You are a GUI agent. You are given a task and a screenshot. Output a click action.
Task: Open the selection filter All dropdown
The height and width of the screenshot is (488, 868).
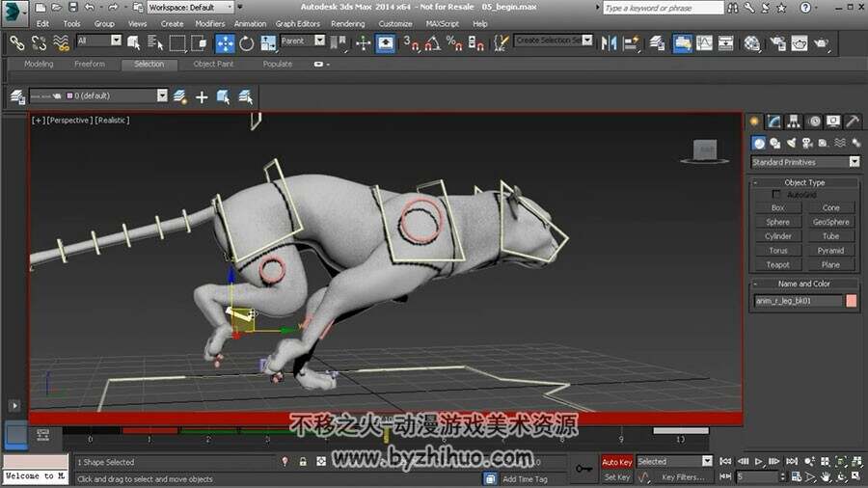(99, 41)
